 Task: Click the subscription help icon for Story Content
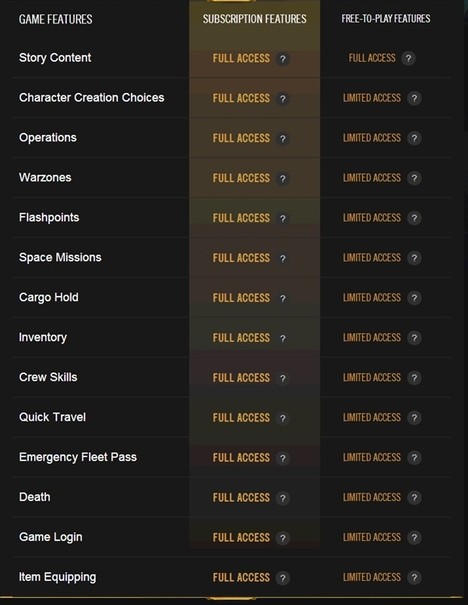pos(283,59)
